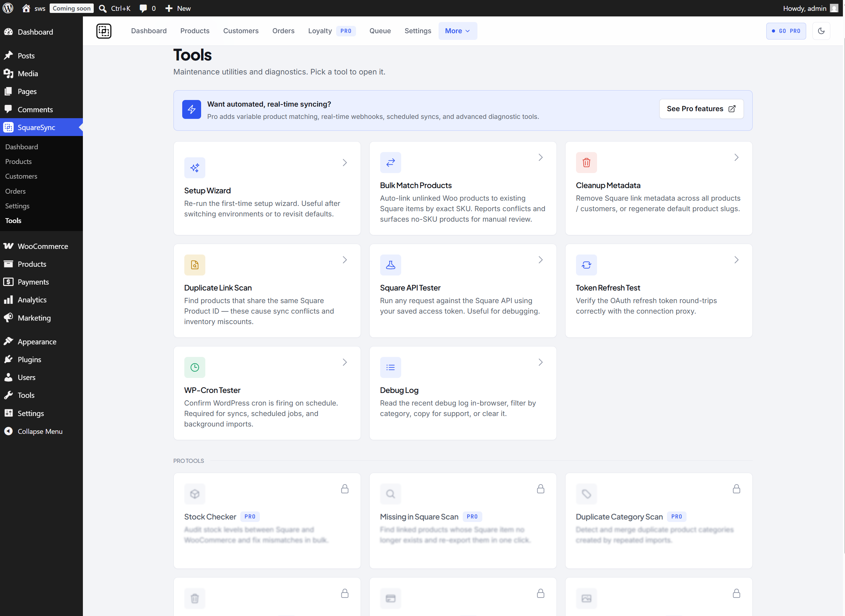845x616 pixels.
Task: Expand the More dropdown in the plugin nav
Action: (x=457, y=31)
